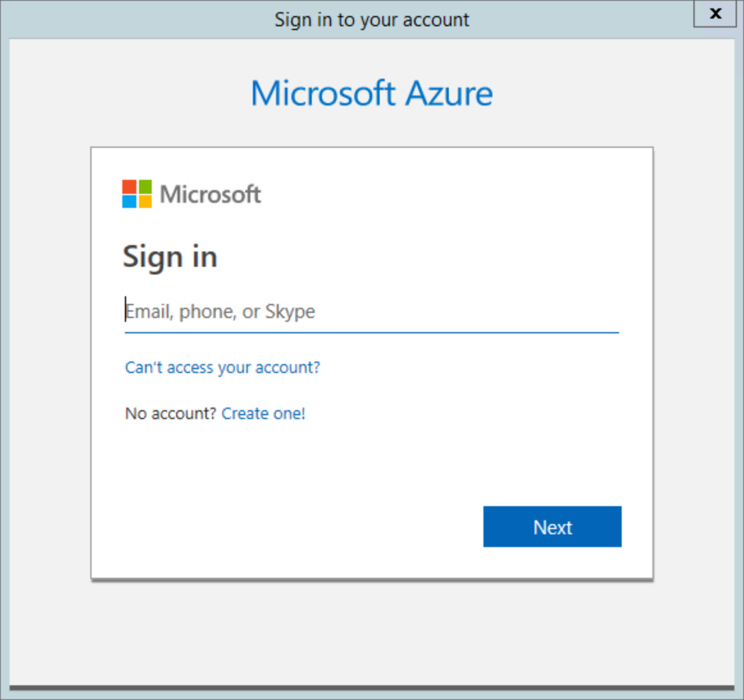Screen dimensions: 744x700
Task: Click the Sign in to your account title
Action: click(x=371, y=20)
